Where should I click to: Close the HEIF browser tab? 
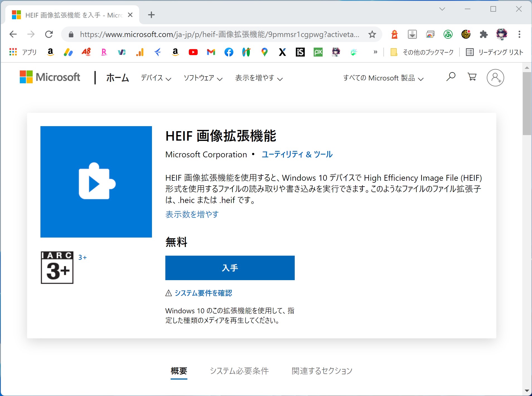pyautogui.click(x=130, y=15)
